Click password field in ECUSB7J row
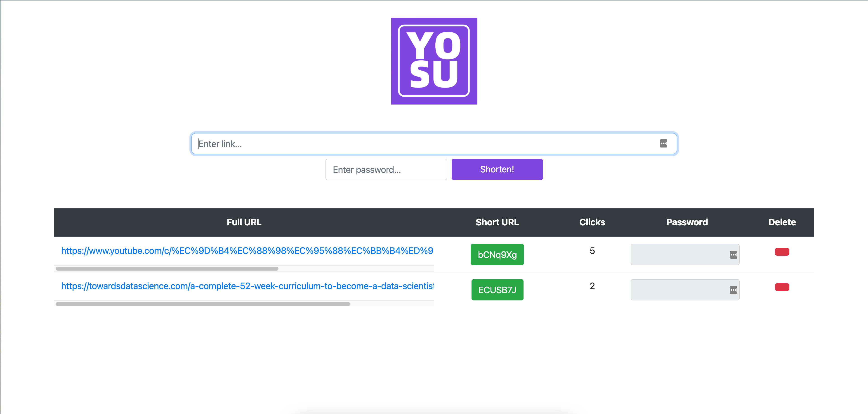868x414 pixels. (677, 290)
